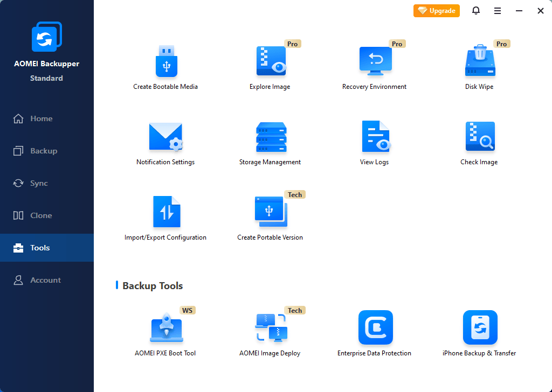Click the Recovery Environment label
Screen dimensions: 552x392
tap(374, 87)
